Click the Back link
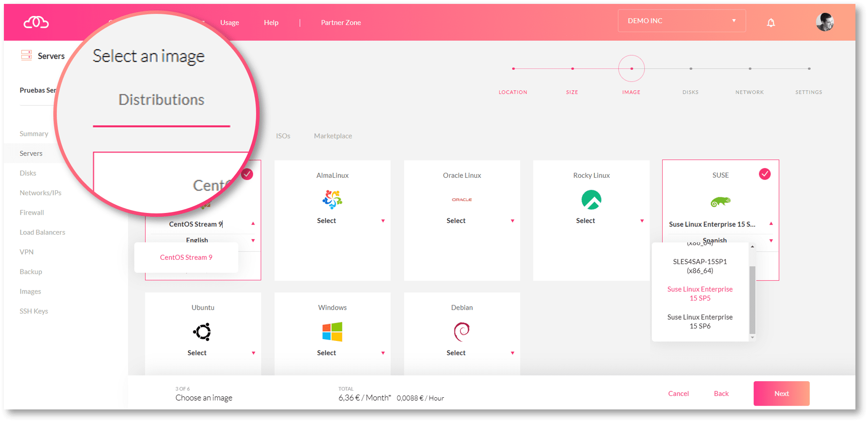The height and width of the screenshot is (422, 868). click(721, 393)
